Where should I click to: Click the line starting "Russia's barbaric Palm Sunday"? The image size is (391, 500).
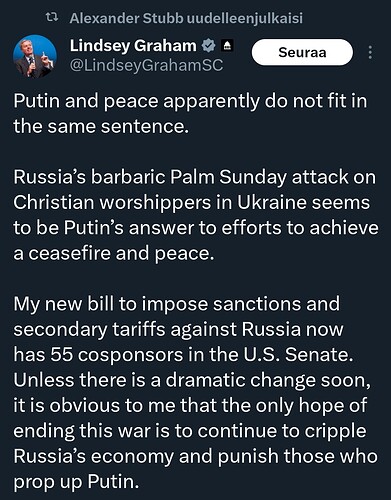tap(194, 177)
